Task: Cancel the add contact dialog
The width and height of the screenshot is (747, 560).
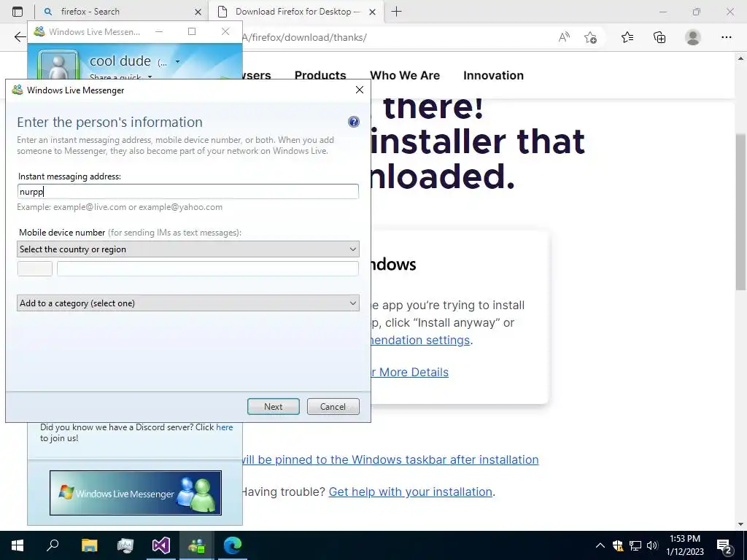Action: pos(333,407)
